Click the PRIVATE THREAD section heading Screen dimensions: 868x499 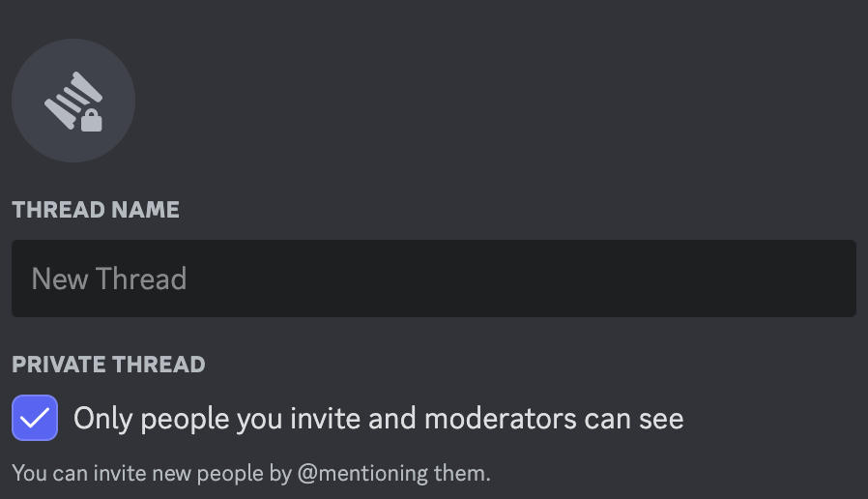108,365
